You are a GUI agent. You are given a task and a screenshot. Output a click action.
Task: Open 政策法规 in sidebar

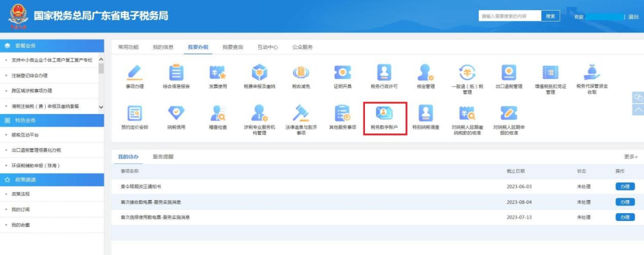coord(20,194)
